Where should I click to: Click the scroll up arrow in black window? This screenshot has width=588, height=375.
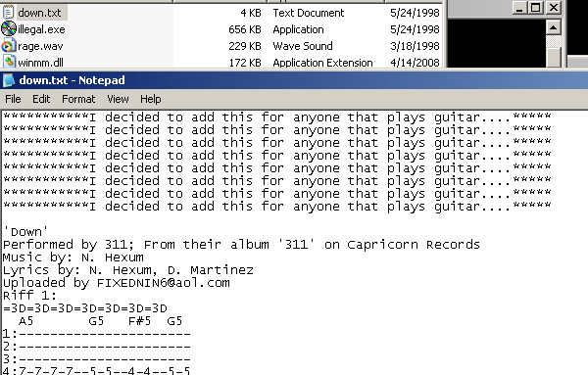tap(553, 27)
